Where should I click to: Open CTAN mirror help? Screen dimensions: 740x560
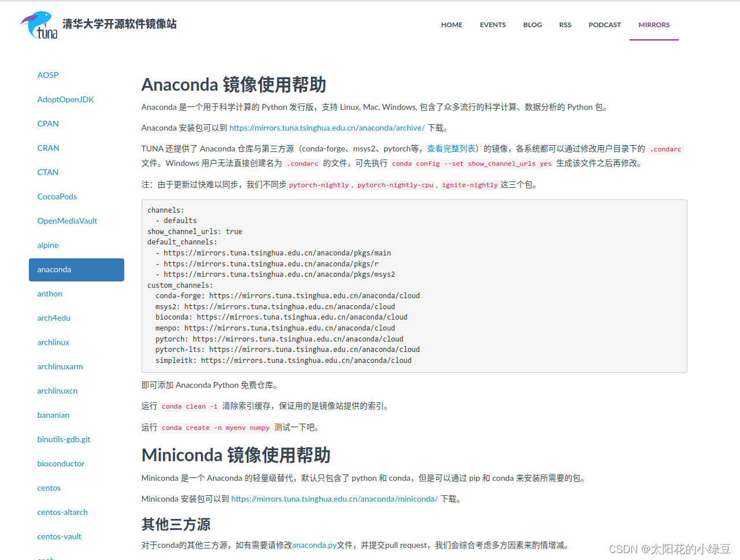(x=48, y=172)
